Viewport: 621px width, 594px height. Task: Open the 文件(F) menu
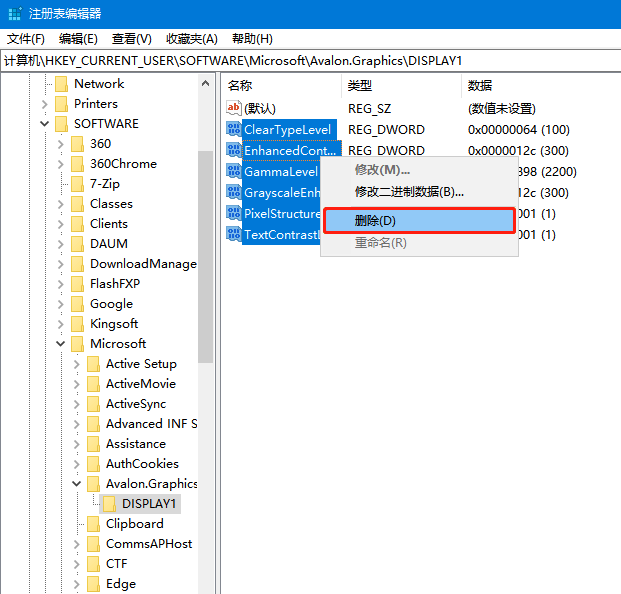[26, 39]
